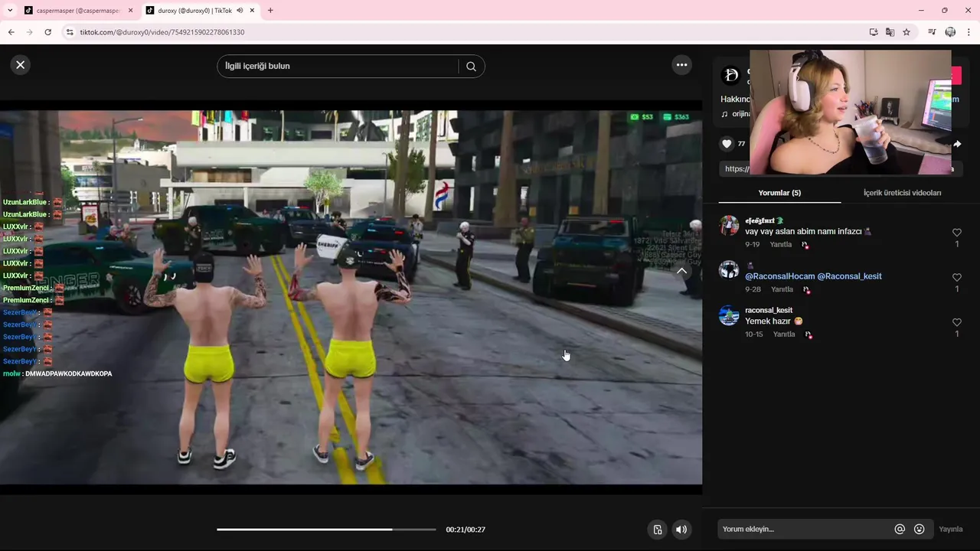The height and width of the screenshot is (551, 980).
Task: Click the 00:21/00:27 time display
Action: pos(465,530)
